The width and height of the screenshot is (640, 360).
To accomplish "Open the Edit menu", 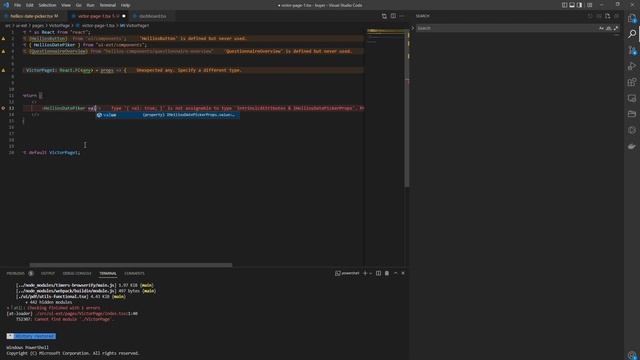I will click(30, 5).
